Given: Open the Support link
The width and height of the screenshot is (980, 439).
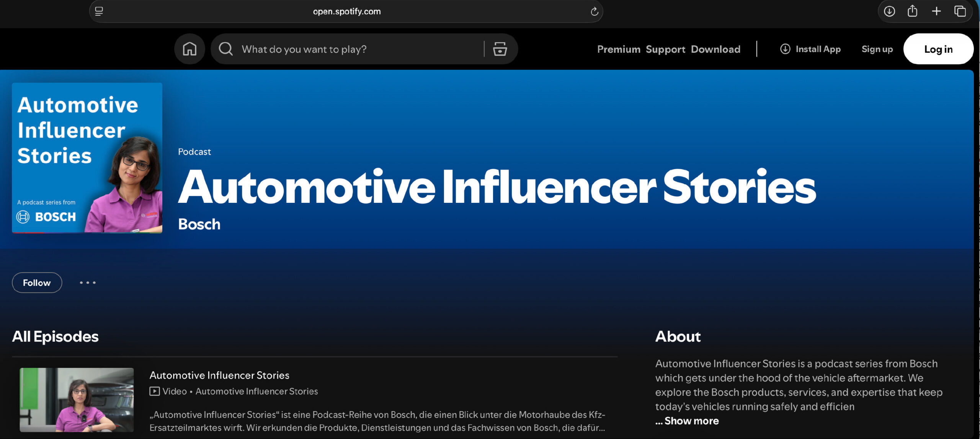Looking at the screenshot, I should click(665, 49).
